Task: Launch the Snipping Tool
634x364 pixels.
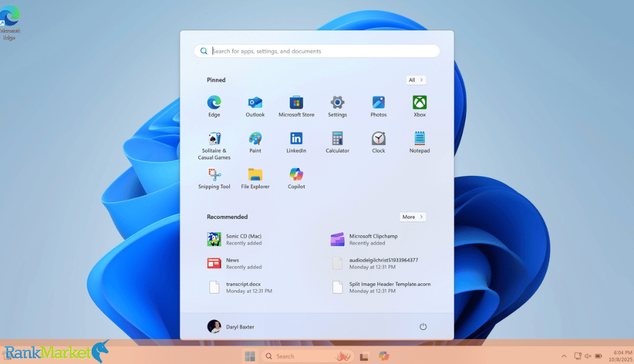Action: point(214,178)
